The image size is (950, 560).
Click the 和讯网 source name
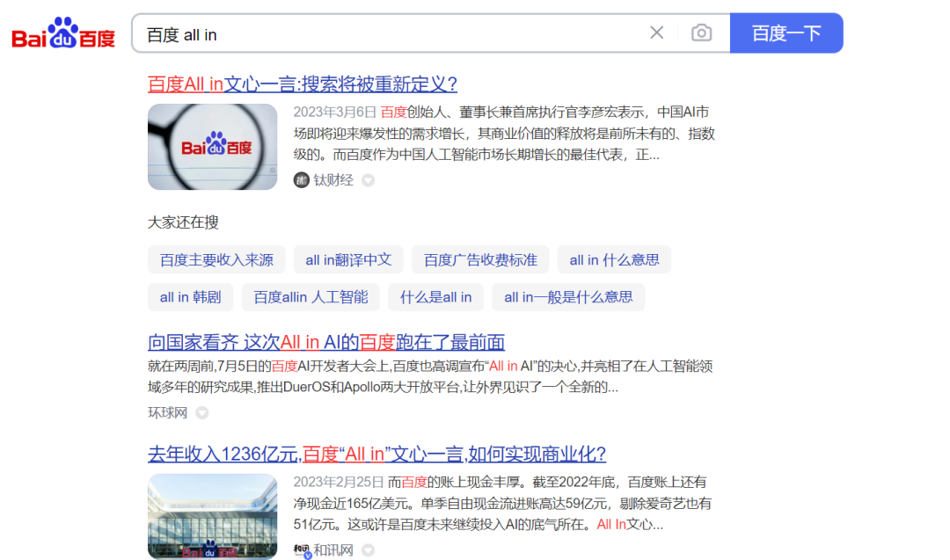coord(333,549)
